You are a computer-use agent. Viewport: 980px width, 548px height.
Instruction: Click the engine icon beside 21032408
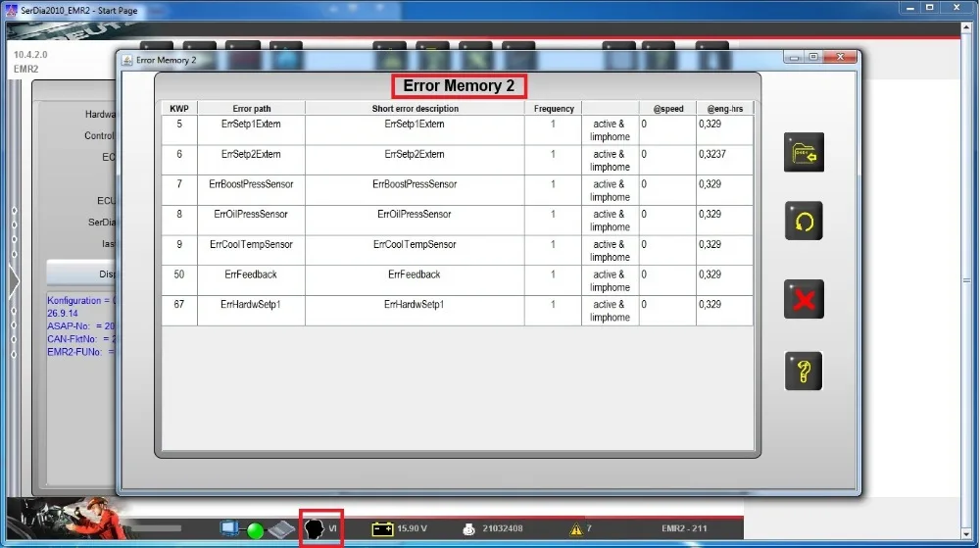click(x=468, y=529)
